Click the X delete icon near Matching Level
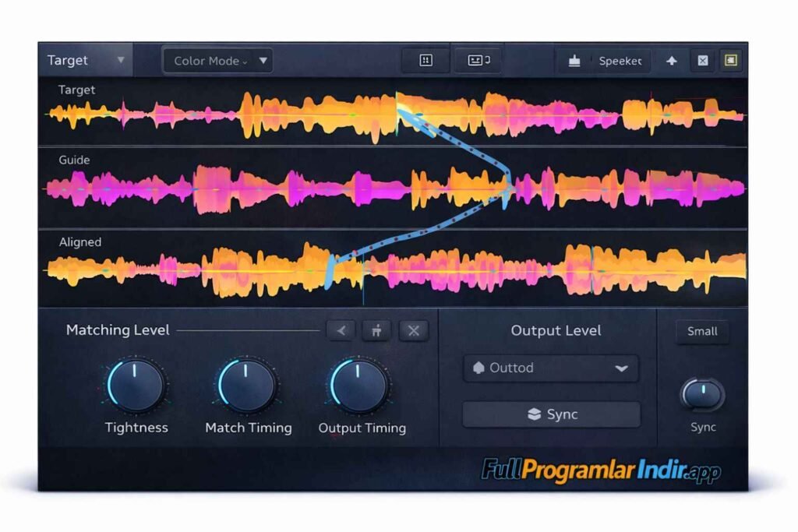This screenshot has width=798, height=532. coord(412,330)
